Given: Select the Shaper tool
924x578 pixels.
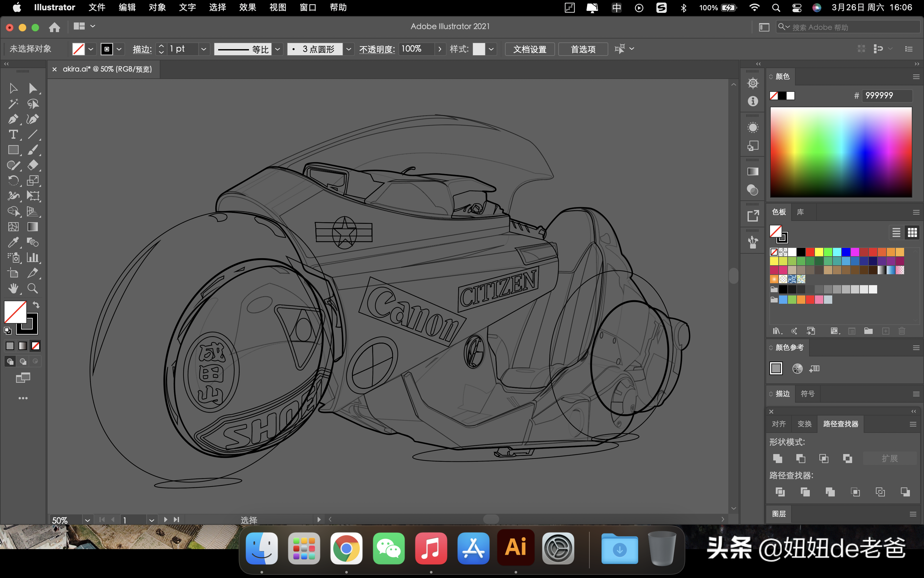Looking at the screenshot, I should point(13,165).
